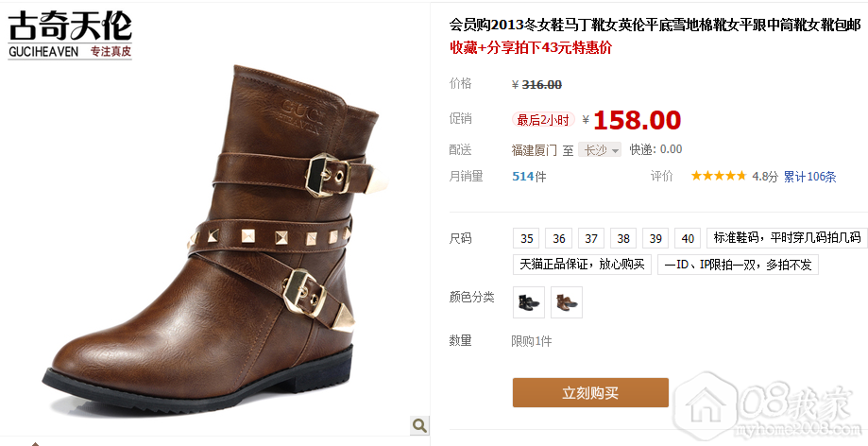
Task: Click the 立刻购买 buy now button
Action: pos(590,393)
